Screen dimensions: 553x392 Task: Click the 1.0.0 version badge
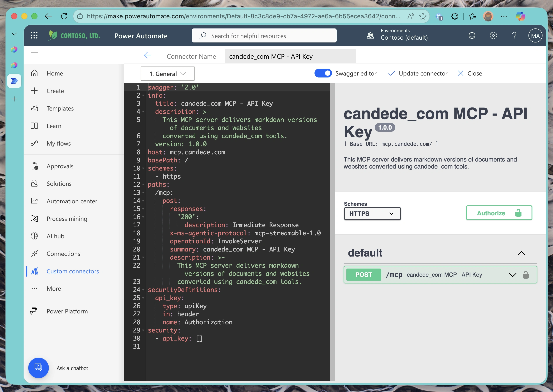pos(385,127)
